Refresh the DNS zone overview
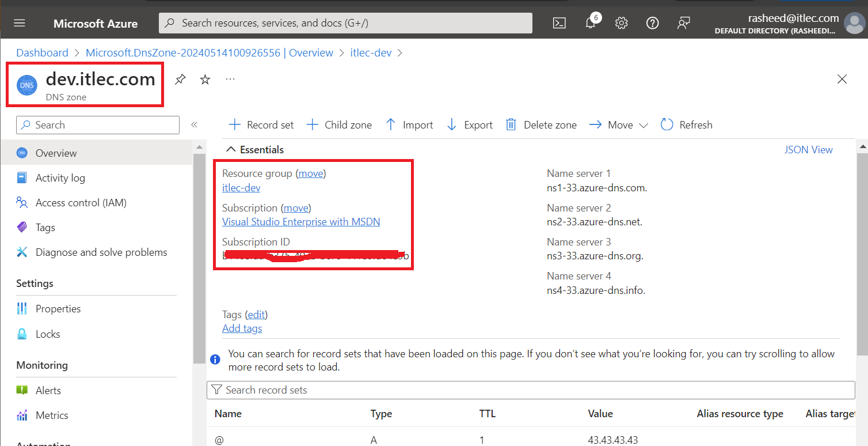868x446 pixels. pos(686,125)
